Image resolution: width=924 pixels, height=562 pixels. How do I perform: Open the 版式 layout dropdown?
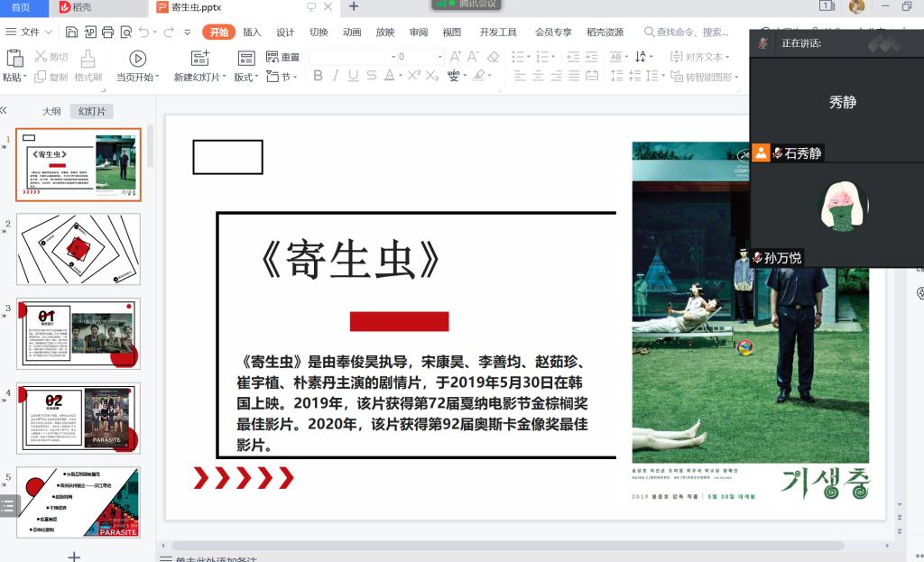click(246, 77)
